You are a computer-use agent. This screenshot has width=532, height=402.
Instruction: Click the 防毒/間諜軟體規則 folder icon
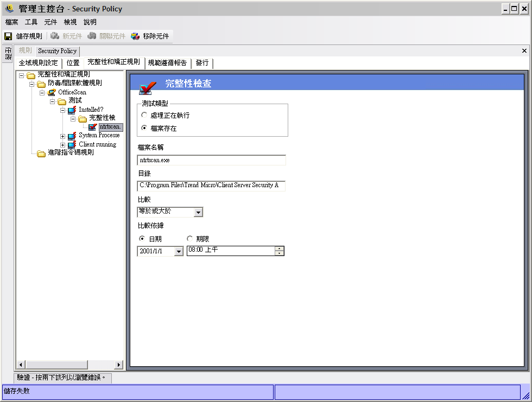point(41,84)
